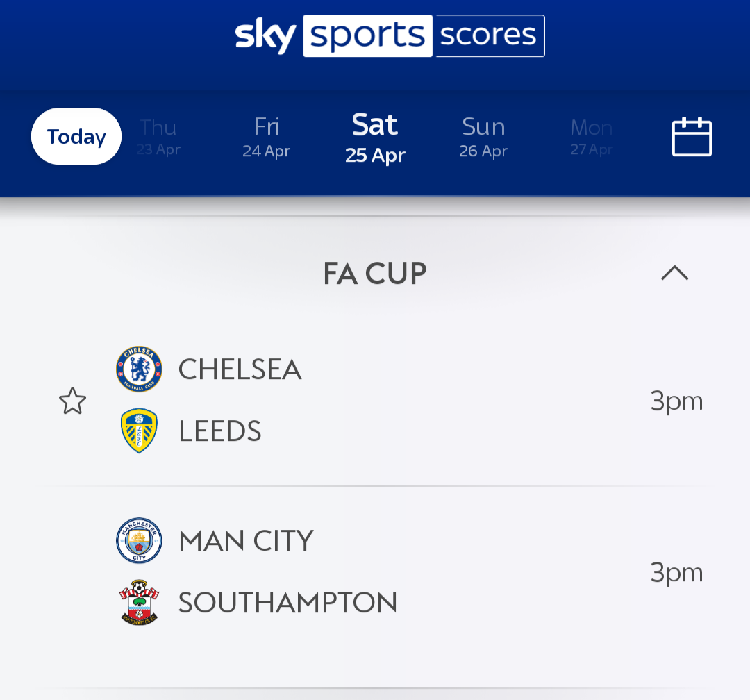Screen dimensions: 750x700
Task: Open the Man City team name link
Action: click(246, 541)
